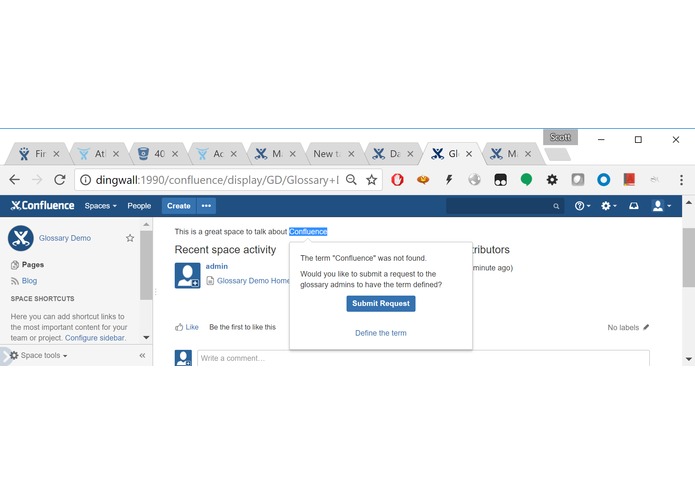Viewport: 695px width, 494px height.
Task: Click the 'Write a comment' field
Action: coord(423,358)
